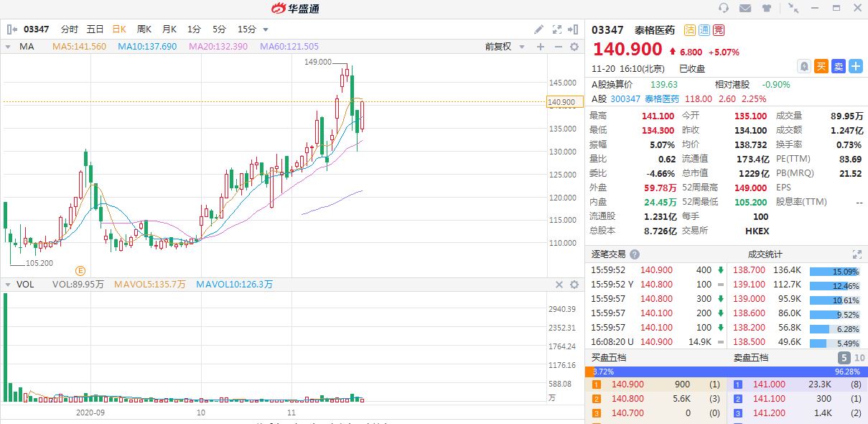Click the 通 stock connect badge

704,30
